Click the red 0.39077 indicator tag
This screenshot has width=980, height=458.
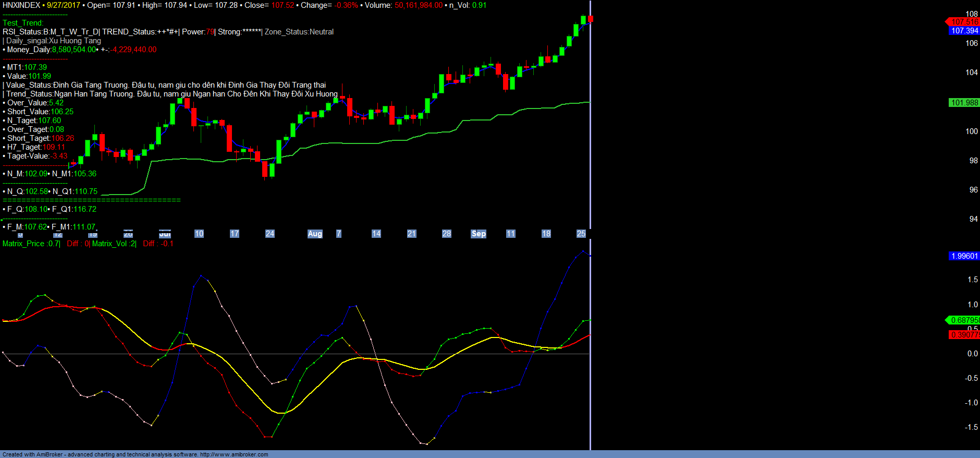pos(964,335)
